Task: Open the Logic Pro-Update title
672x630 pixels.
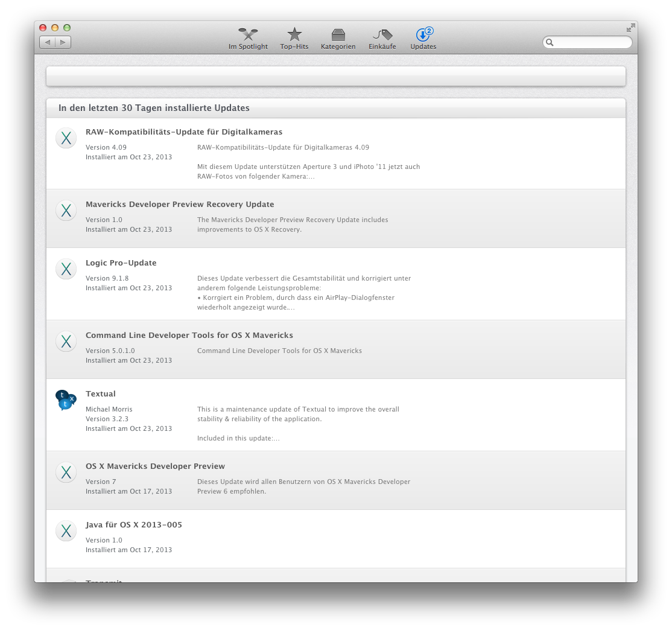Action: [x=121, y=263]
